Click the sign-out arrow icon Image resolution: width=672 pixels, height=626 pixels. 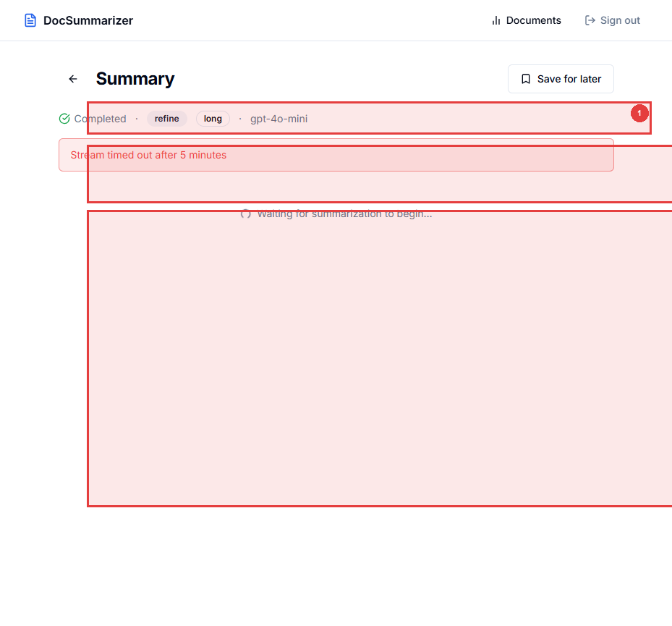[x=590, y=20]
